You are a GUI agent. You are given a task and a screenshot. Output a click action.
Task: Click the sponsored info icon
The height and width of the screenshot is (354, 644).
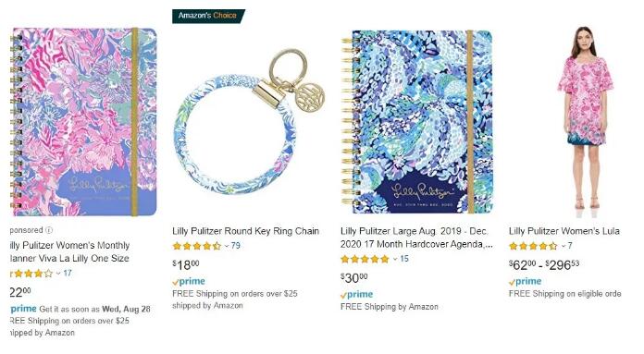click(49, 230)
